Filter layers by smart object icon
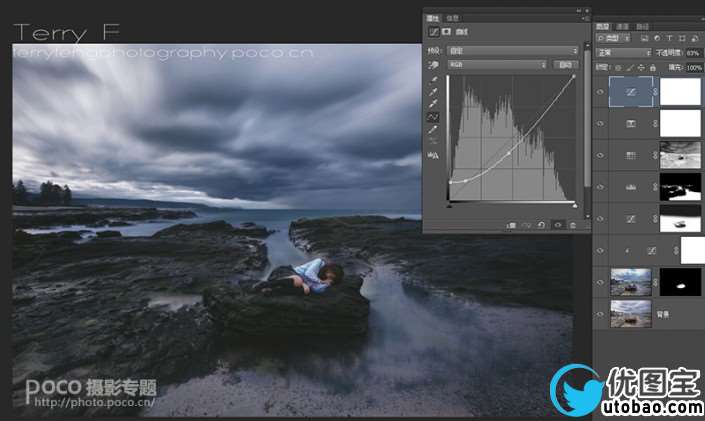Screen dimensions: 705x421 [694, 38]
